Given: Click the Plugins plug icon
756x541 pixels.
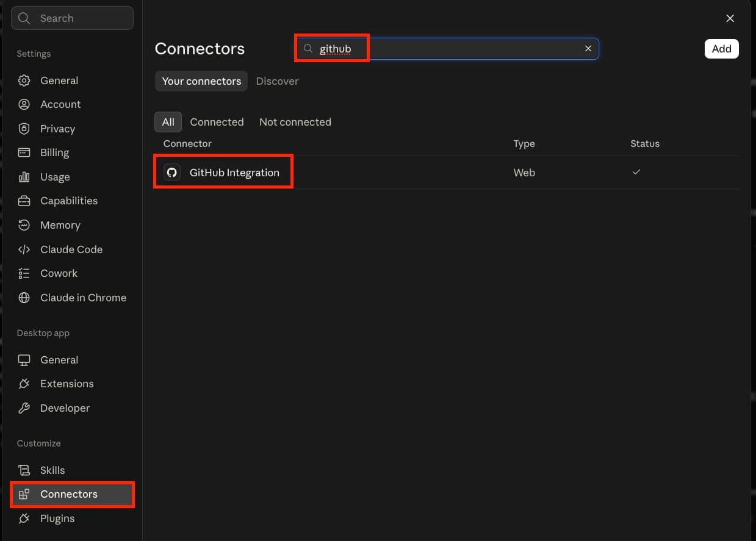Looking at the screenshot, I should click(24, 518).
